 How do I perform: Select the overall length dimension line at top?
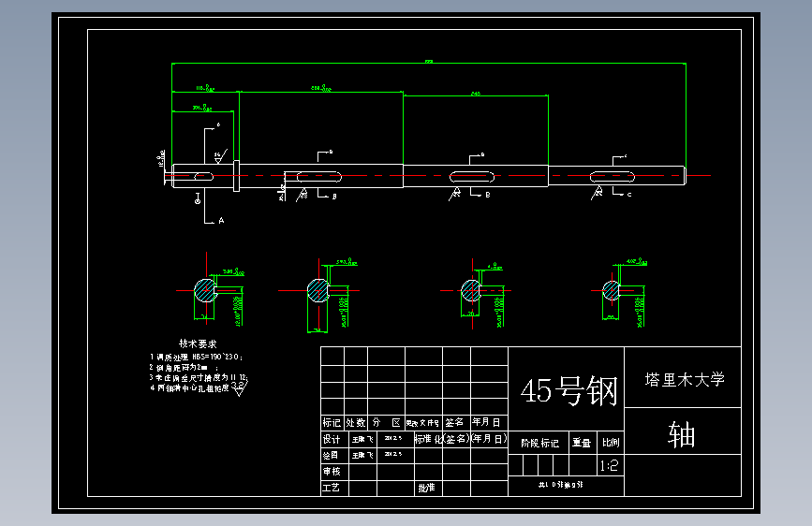(429, 63)
